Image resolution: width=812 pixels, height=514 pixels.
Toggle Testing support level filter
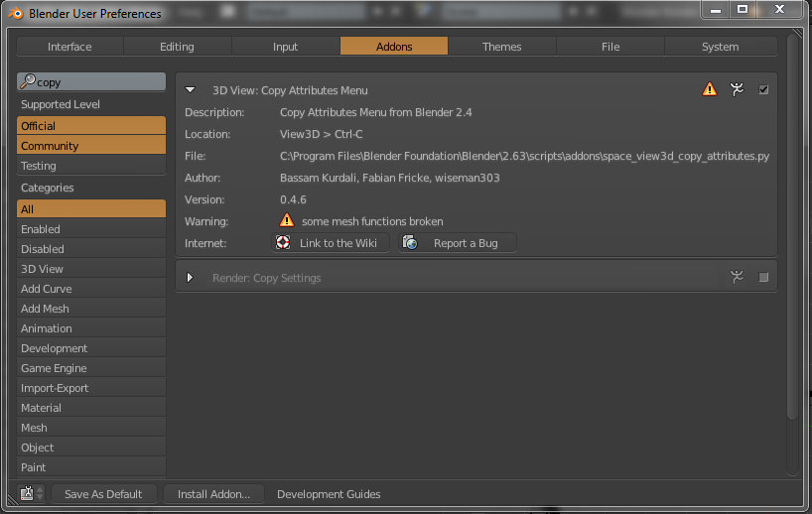point(91,166)
